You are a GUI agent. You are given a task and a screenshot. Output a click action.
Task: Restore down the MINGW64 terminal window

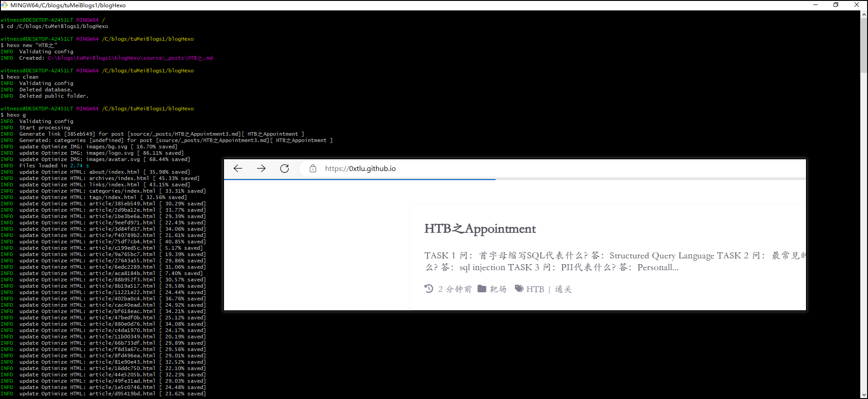pyautogui.click(x=836, y=5)
